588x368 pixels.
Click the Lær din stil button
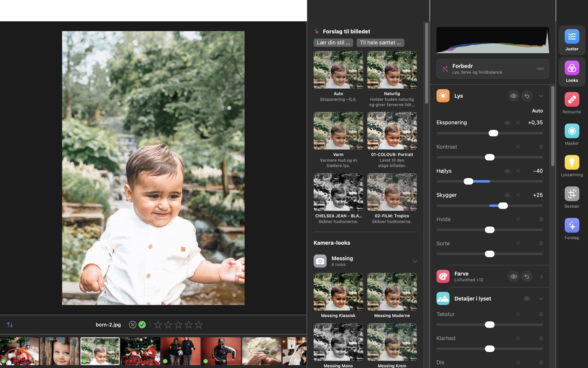pos(333,43)
